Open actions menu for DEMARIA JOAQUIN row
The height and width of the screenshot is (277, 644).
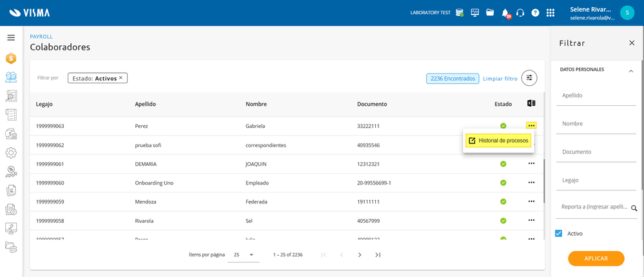point(531,163)
